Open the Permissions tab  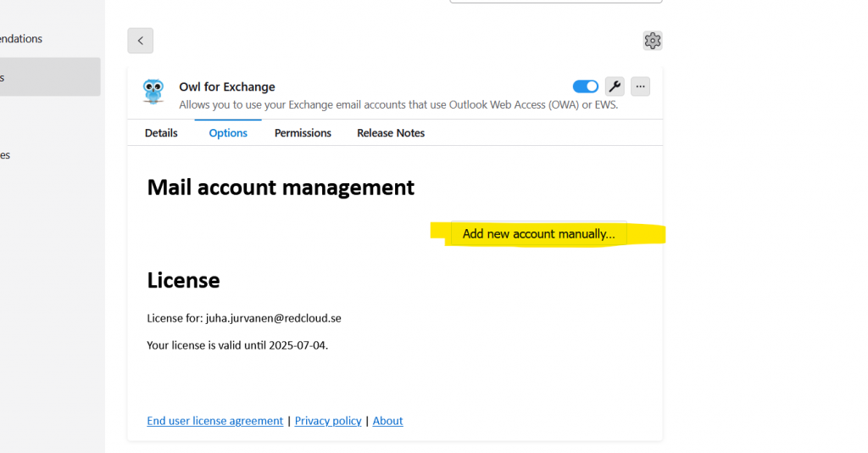pyautogui.click(x=303, y=133)
